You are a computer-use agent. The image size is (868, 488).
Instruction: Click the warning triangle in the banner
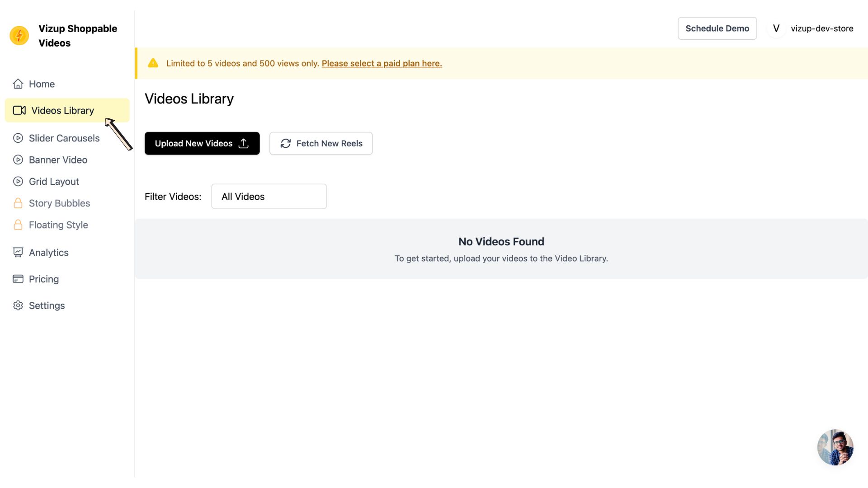click(x=153, y=63)
